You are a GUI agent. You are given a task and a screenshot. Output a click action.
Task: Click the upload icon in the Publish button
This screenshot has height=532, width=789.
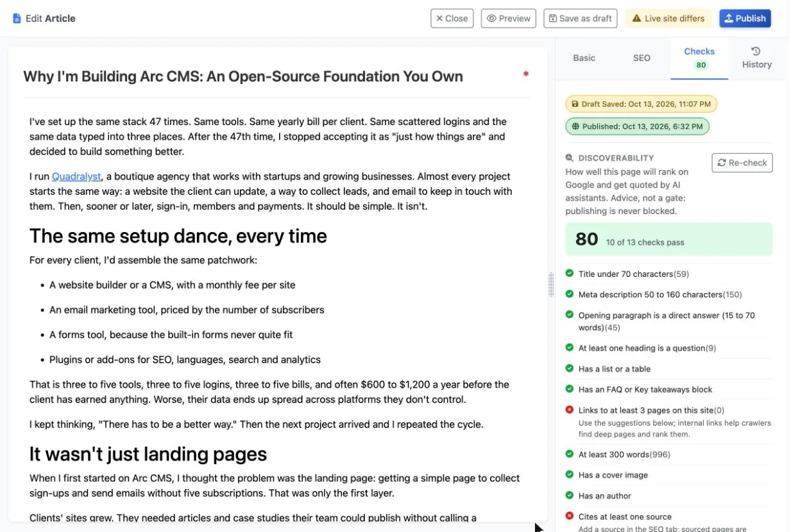pos(729,19)
